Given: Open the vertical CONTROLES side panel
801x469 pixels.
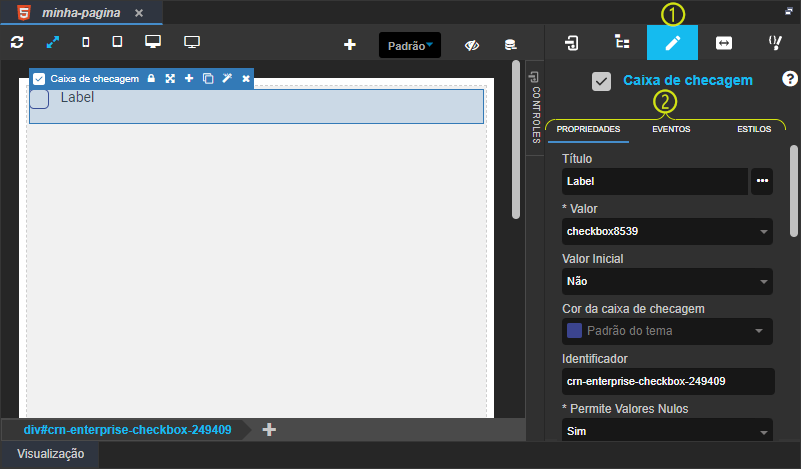Looking at the screenshot, I should tap(535, 107).
